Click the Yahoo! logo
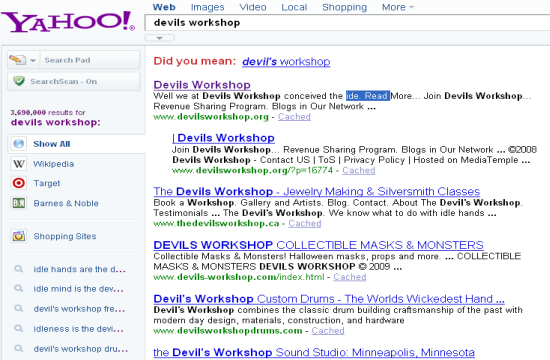The height and width of the screenshot is (360, 550). coord(68,21)
